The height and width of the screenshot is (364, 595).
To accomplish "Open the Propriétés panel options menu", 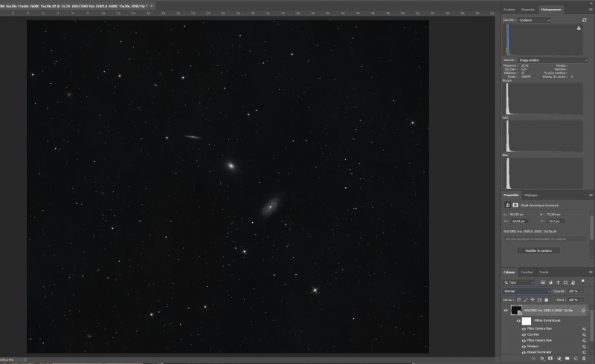I will [x=591, y=195].
